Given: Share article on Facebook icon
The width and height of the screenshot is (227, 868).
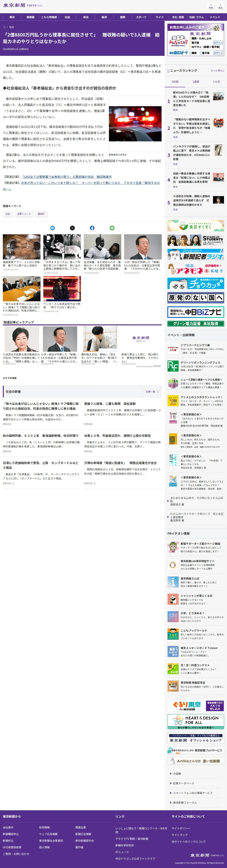Looking at the screenshot, I should pos(92,228).
